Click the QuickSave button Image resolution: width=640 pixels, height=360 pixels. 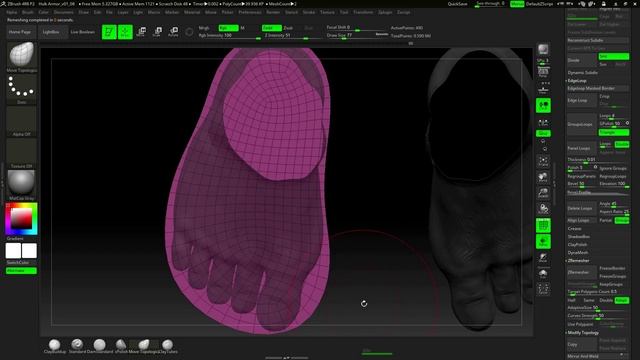pos(457,4)
